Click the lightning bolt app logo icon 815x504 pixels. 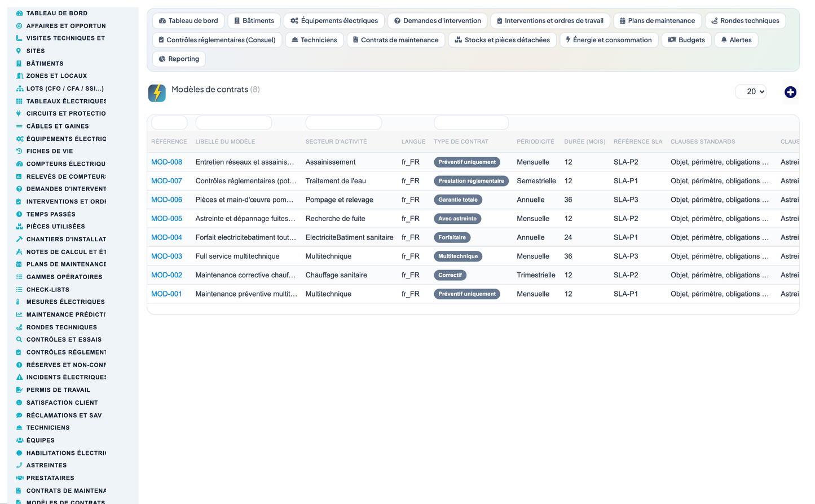pos(157,92)
